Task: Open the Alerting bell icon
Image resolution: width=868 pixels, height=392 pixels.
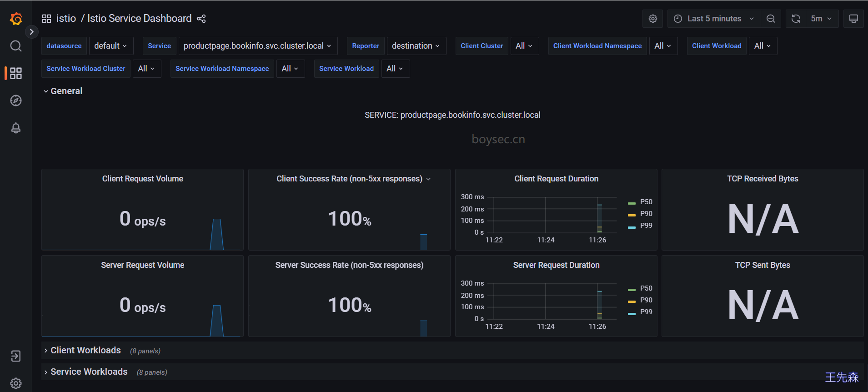Action: [x=16, y=128]
